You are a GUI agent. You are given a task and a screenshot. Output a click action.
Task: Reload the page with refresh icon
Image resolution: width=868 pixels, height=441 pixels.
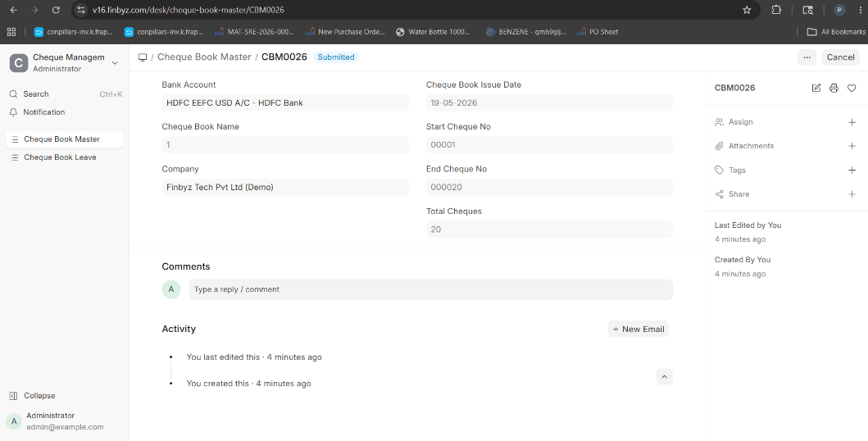click(56, 10)
